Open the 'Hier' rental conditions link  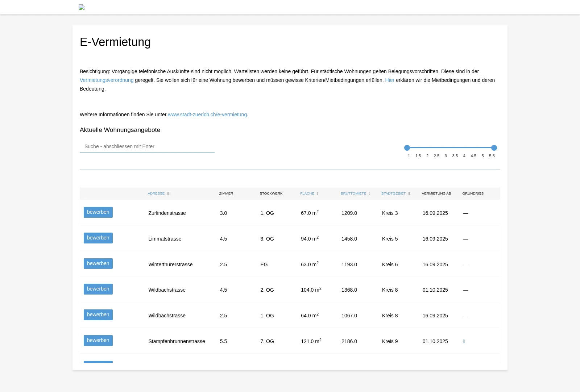tap(390, 80)
